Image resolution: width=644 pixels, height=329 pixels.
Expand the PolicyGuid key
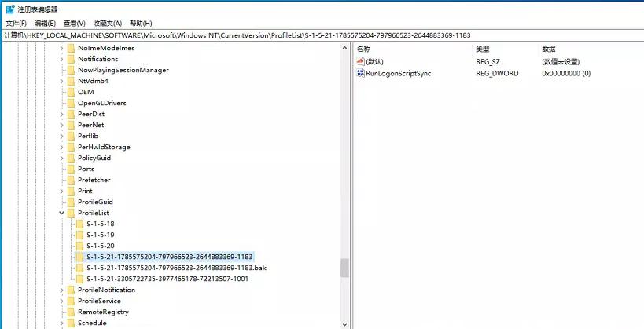point(61,159)
